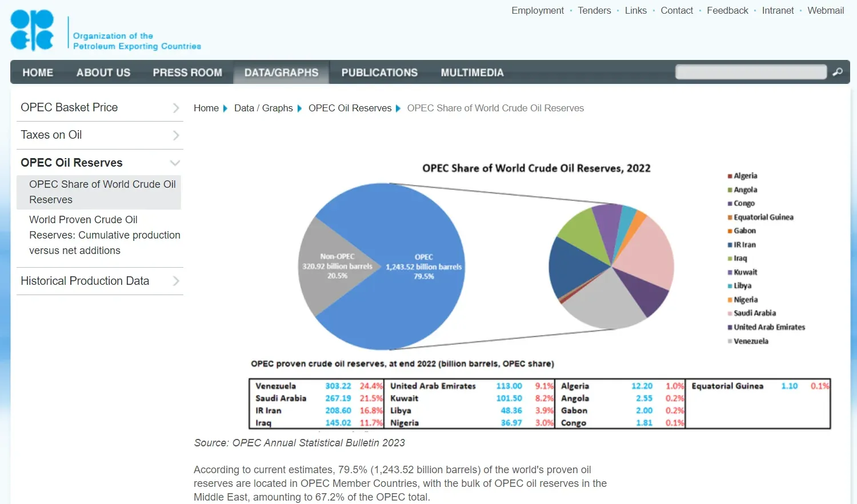This screenshot has width=857, height=504.
Task: Go to OPEC Oil Reserves breadcrumb
Action: tap(350, 108)
